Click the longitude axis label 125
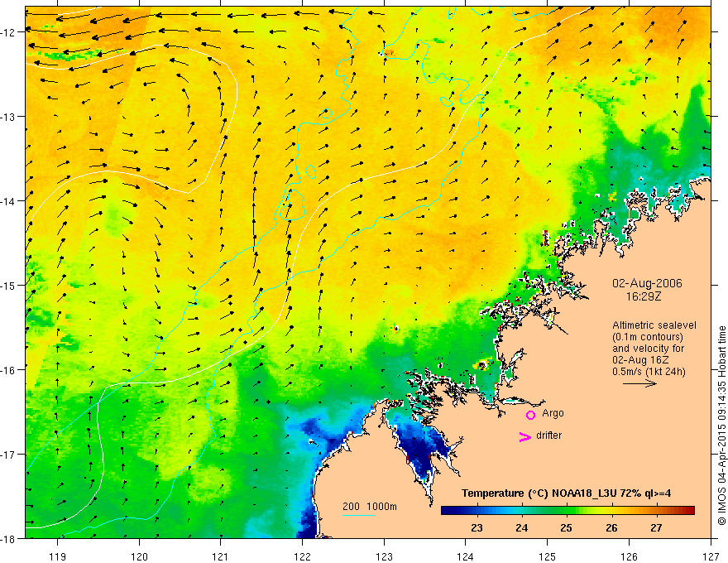This screenshot has width=728, height=563. coord(548,556)
